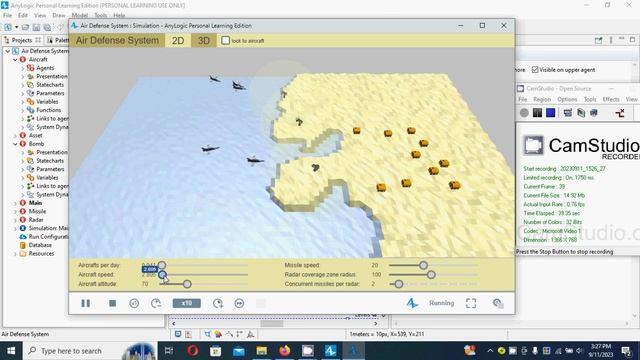
Task: Open File Explorer from taskbar
Action: point(262,351)
